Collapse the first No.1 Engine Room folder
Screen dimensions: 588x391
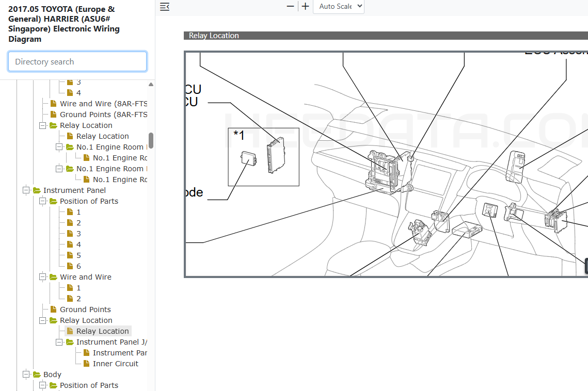tap(59, 147)
